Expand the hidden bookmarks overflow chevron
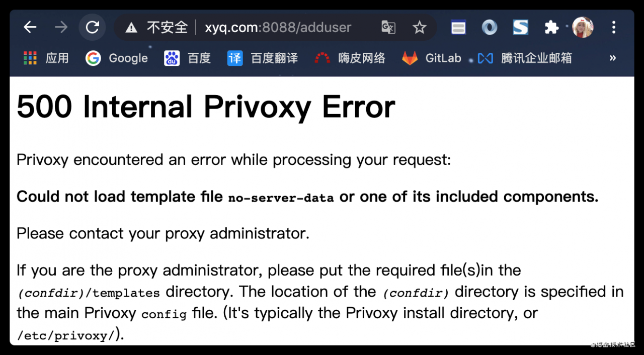 pos(612,58)
